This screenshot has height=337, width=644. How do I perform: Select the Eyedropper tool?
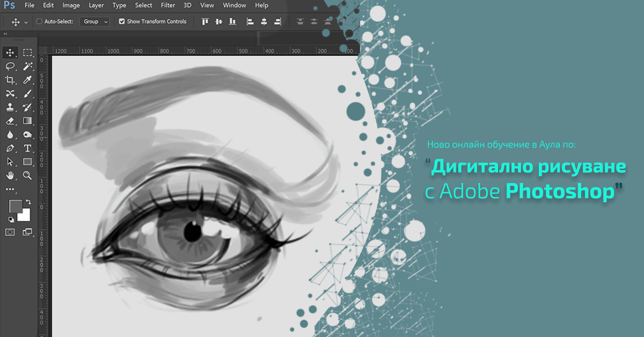click(x=27, y=80)
